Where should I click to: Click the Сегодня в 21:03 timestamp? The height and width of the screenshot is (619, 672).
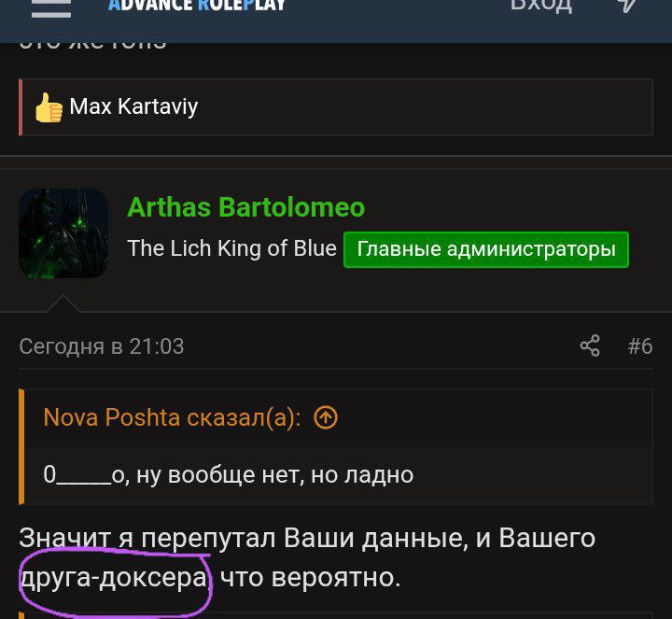point(102,346)
